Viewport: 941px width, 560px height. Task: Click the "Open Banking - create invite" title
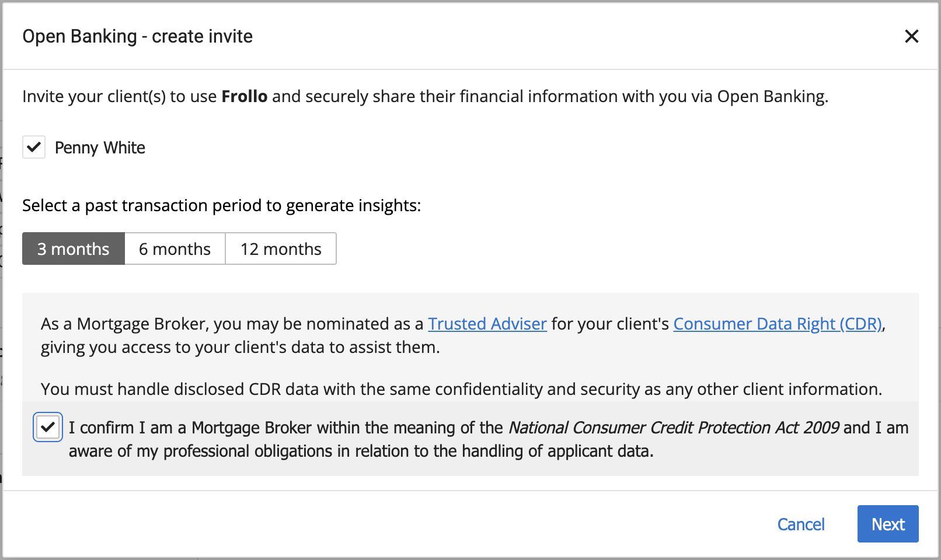(x=138, y=36)
